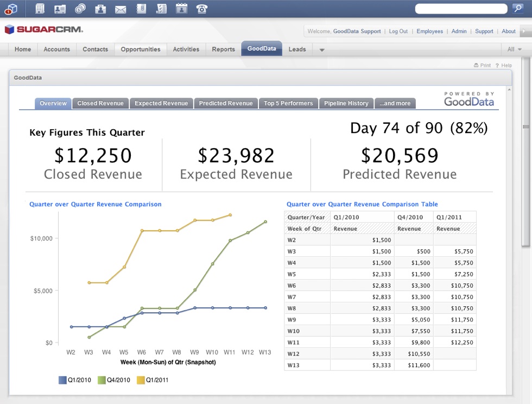Image resolution: width=532 pixels, height=404 pixels.
Task: Open the briefcase person icon in top bar
Action: coord(100,9)
